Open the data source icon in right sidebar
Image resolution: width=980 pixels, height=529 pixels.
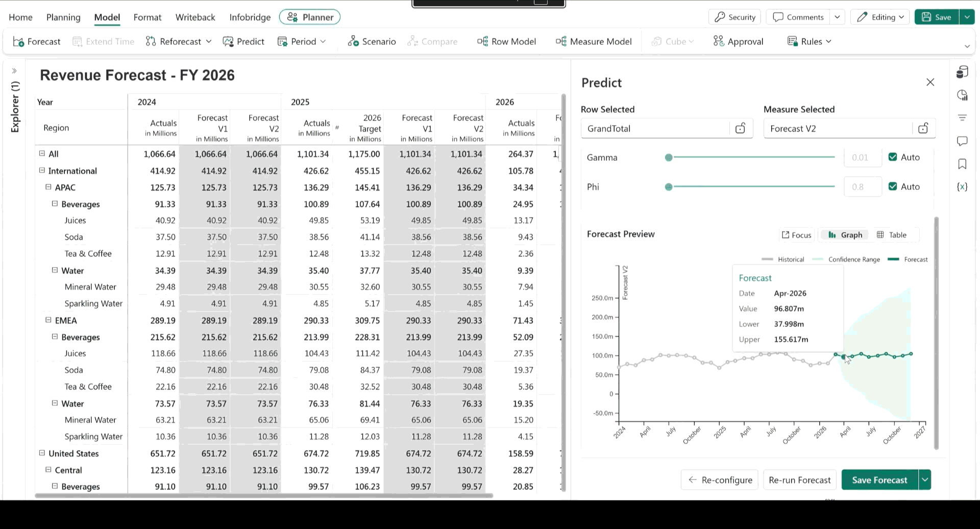[962, 72]
